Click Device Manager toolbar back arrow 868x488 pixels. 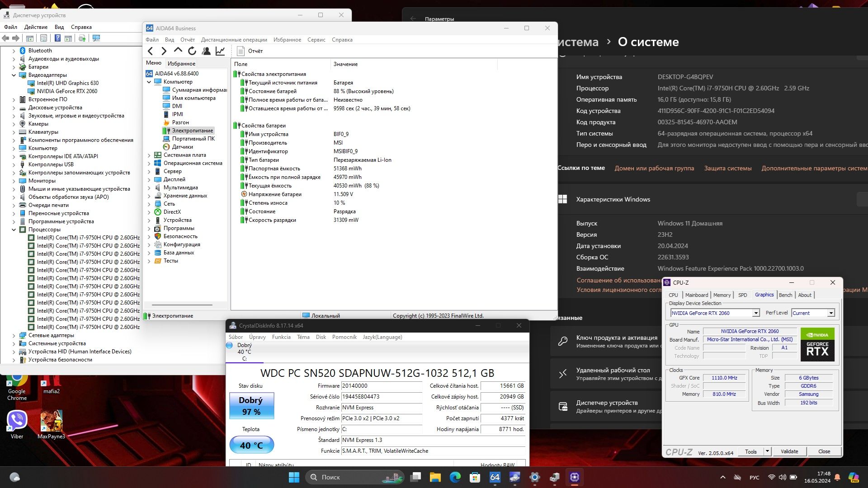coord(6,38)
